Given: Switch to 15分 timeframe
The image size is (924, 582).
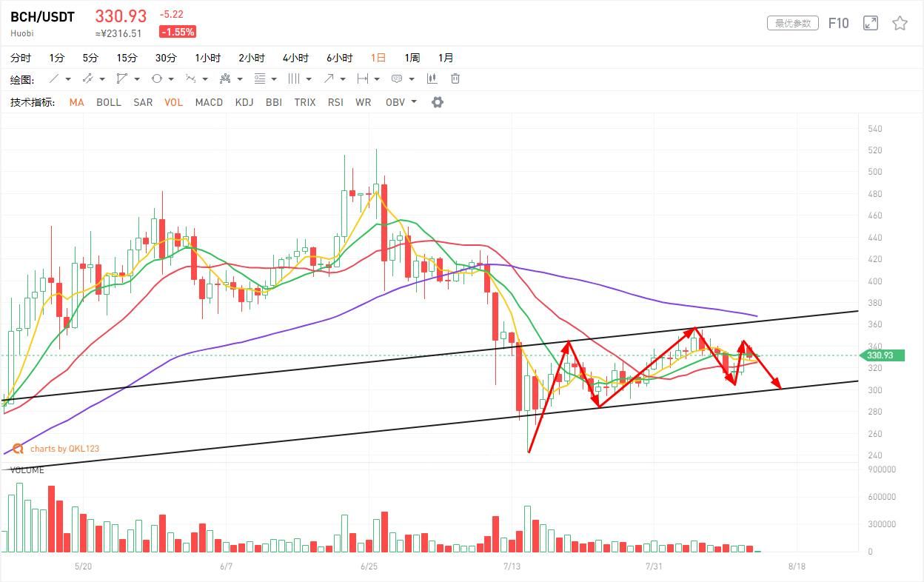Looking at the screenshot, I should [127, 58].
